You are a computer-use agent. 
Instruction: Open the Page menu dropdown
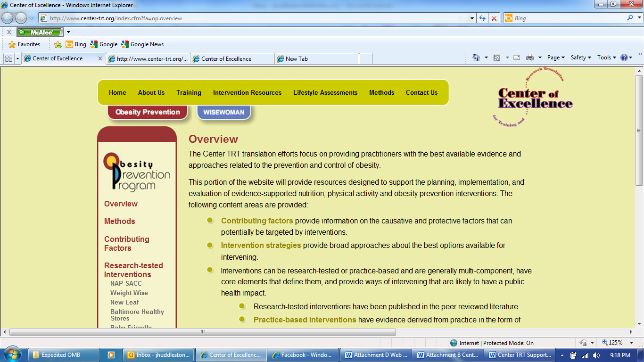click(x=556, y=58)
